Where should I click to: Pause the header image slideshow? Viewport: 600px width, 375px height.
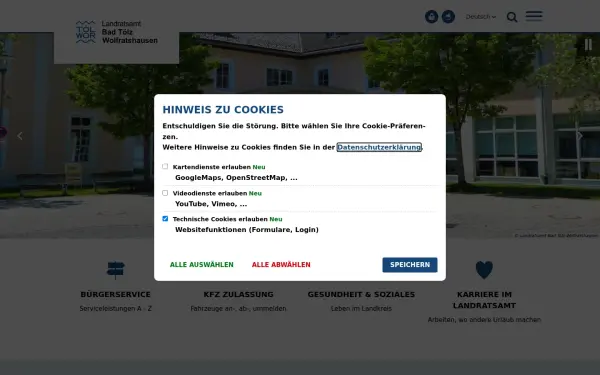click(x=589, y=45)
